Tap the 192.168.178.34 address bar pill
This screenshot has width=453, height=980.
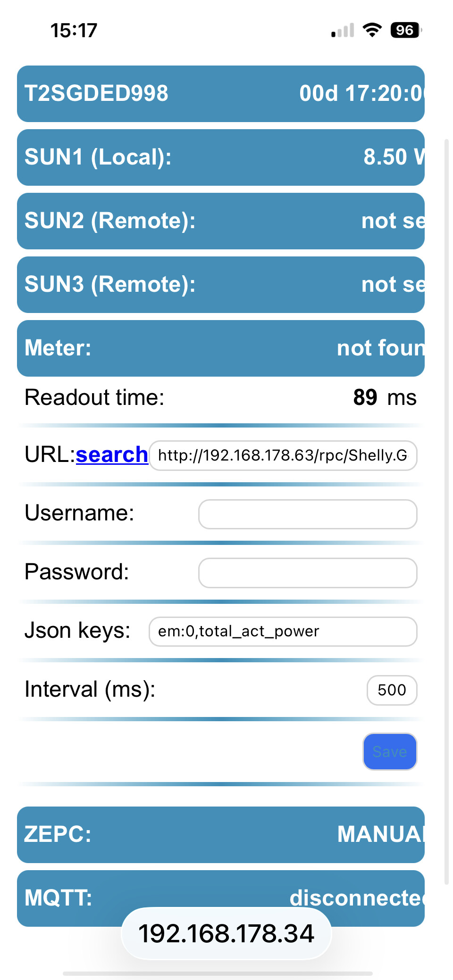226,933
